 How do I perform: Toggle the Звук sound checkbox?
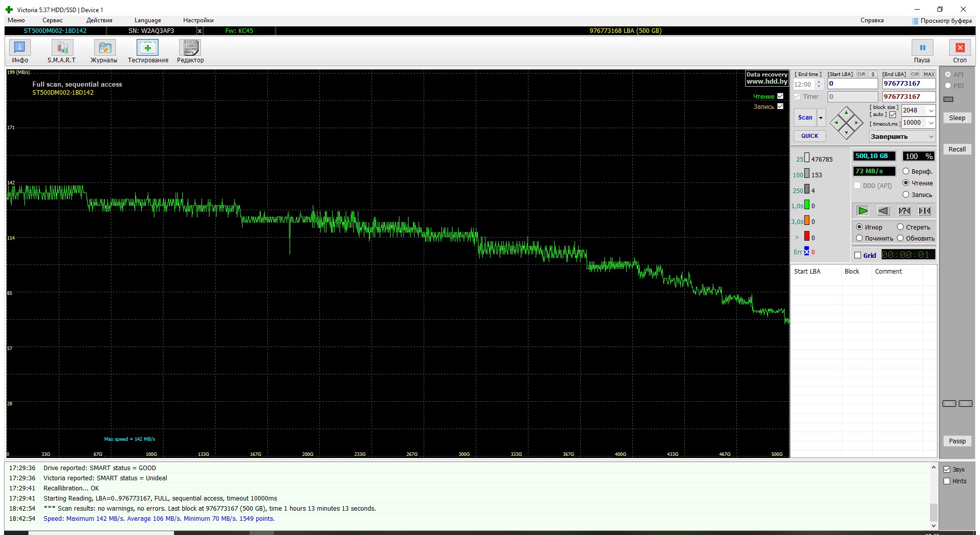947,470
